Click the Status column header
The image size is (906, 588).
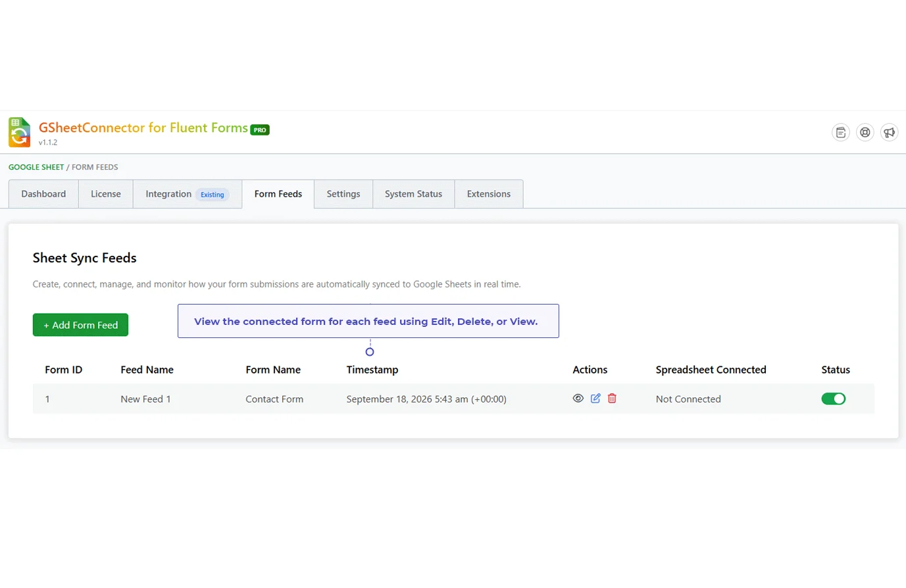point(836,370)
